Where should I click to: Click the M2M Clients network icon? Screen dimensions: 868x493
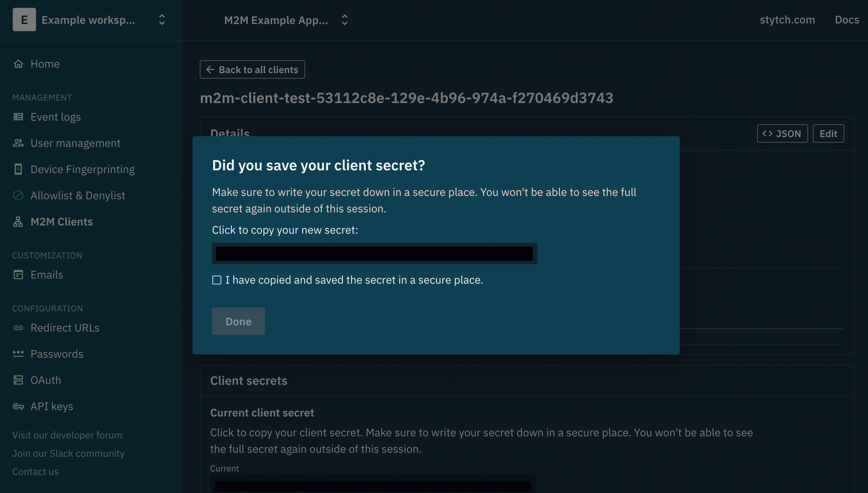18,222
